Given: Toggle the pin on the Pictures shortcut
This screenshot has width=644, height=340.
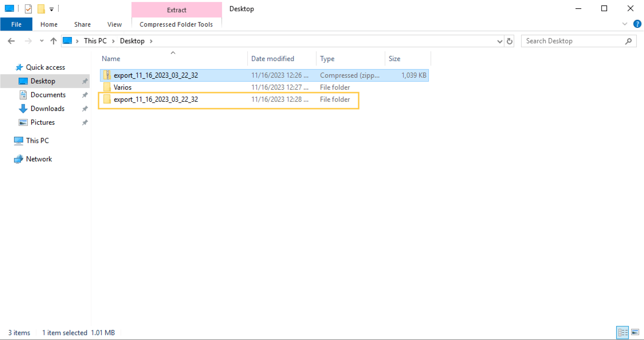Looking at the screenshot, I should pos(85,122).
